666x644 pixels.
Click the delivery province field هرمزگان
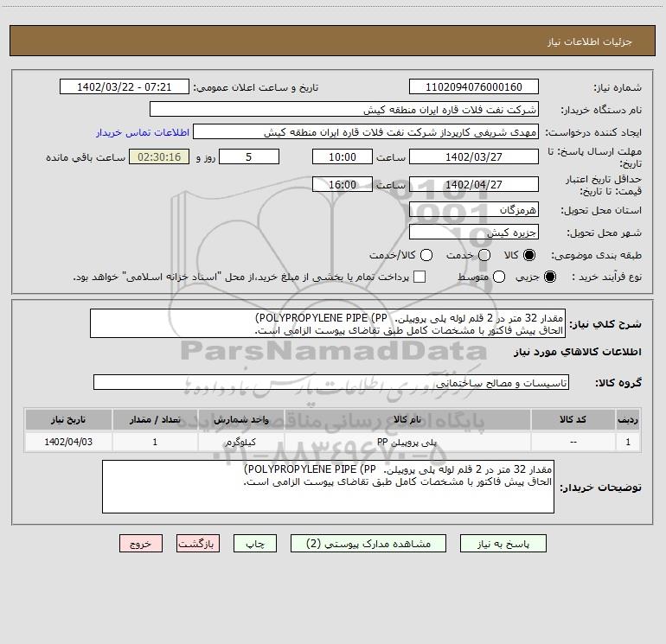click(474, 209)
